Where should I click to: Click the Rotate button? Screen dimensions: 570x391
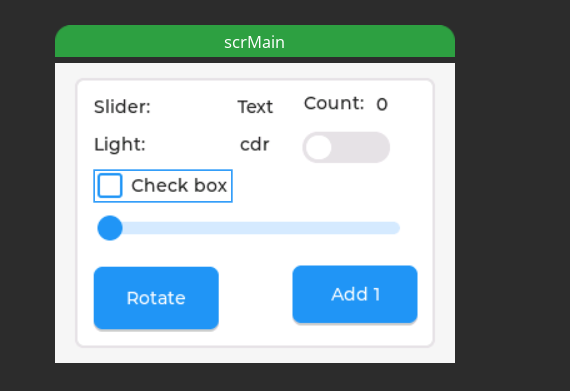click(x=156, y=298)
